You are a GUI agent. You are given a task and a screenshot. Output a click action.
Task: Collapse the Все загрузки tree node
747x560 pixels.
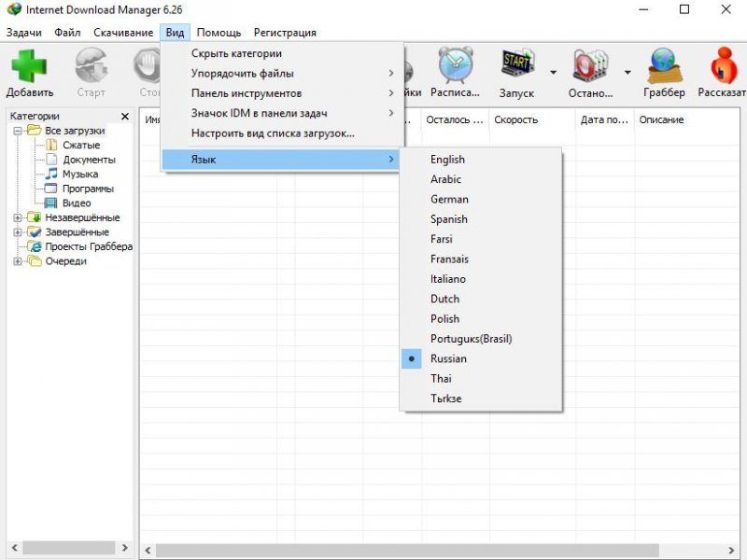pos(18,131)
